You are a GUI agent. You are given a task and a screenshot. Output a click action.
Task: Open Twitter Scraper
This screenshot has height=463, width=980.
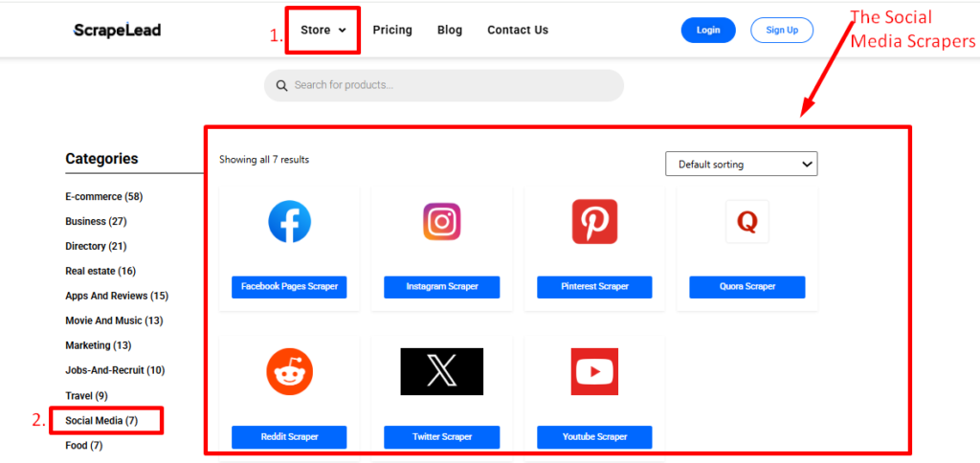tap(442, 437)
